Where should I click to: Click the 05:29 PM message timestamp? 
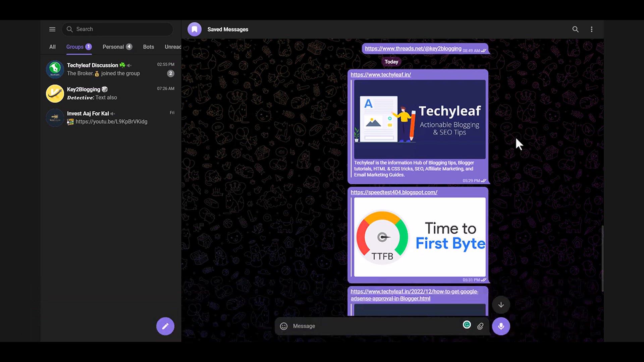point(471,181)
